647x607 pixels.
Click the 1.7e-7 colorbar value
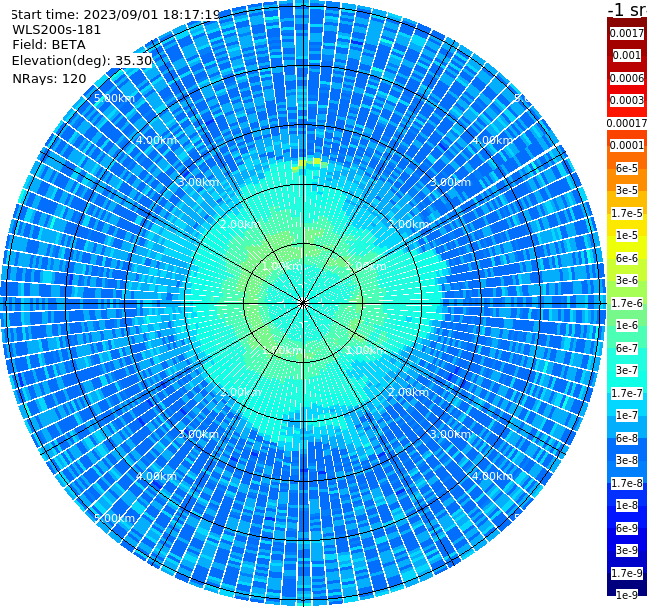627,393
